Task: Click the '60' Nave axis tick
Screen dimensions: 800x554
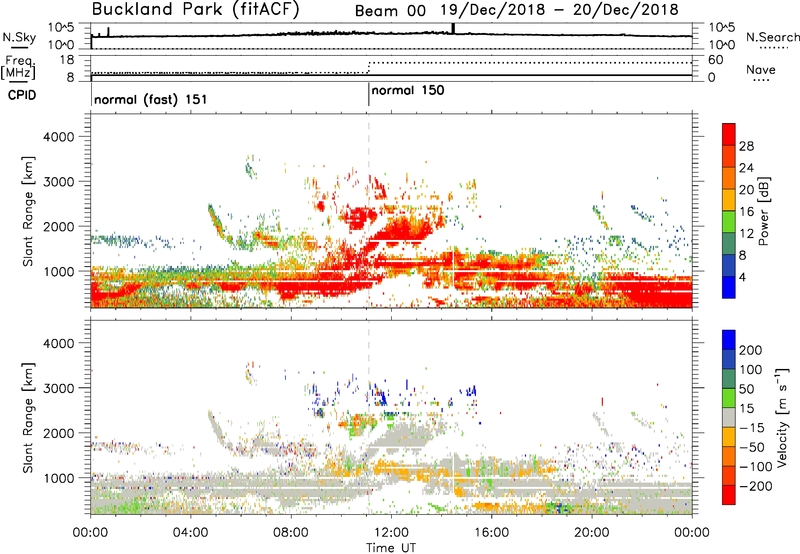Action: tap(715, 60)
